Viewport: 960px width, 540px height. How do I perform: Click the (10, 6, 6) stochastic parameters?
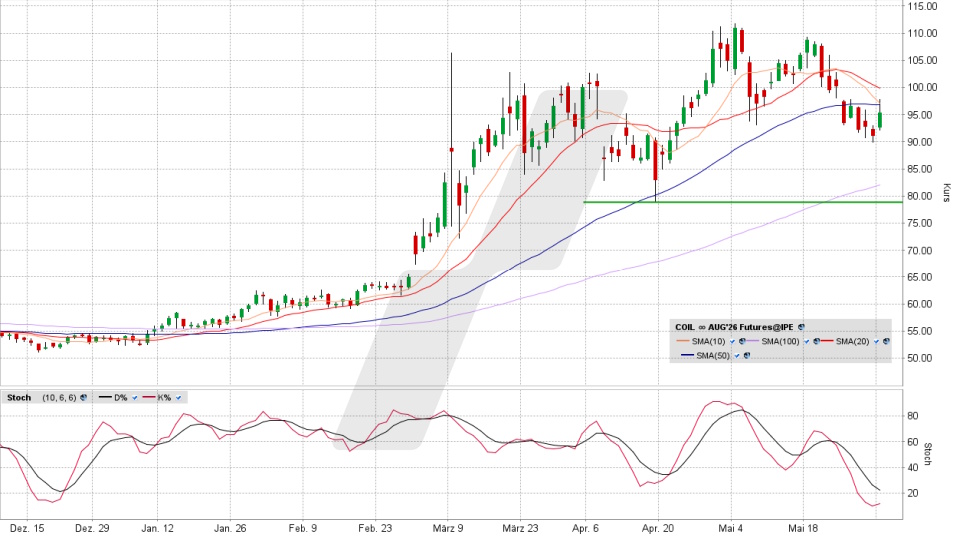[x=59, y=397]
